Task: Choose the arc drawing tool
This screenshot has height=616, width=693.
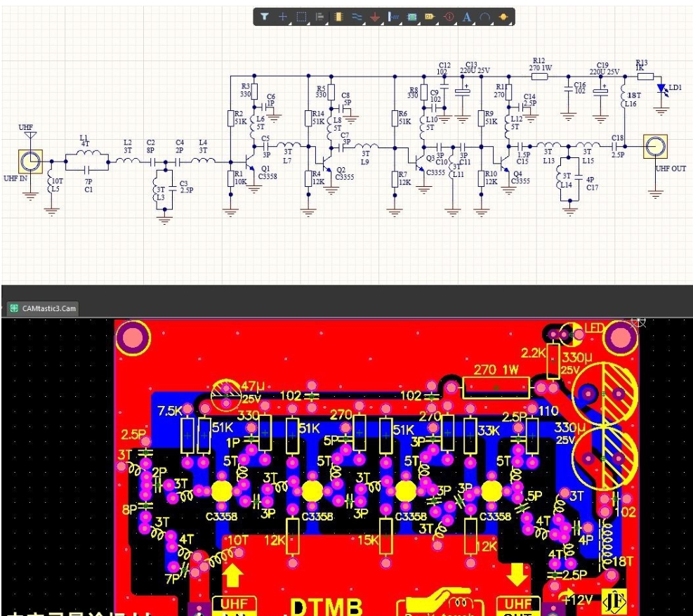Action: pos(485,16)
